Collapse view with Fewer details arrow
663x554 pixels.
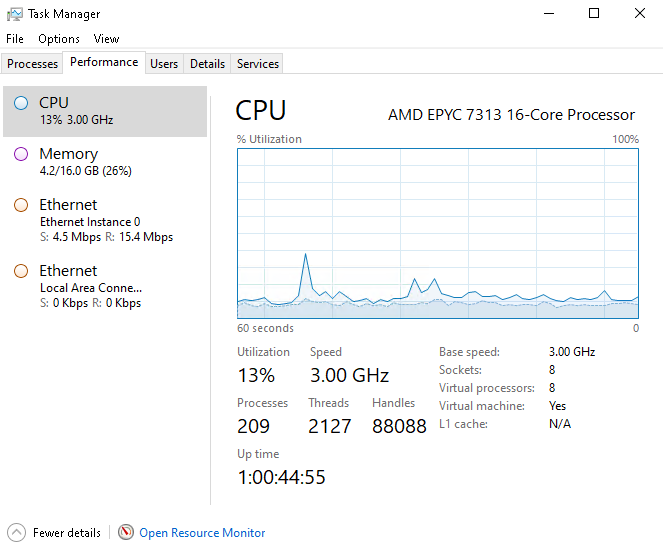click(x=16, y=532)
